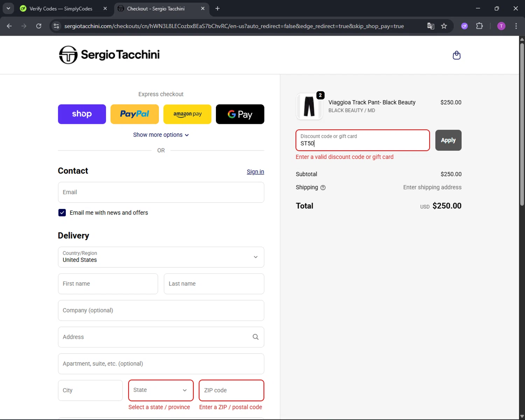Viewport: 525px width, 420px height.
Task: Choose Google Pay express checkout
Action: [240, 114]
